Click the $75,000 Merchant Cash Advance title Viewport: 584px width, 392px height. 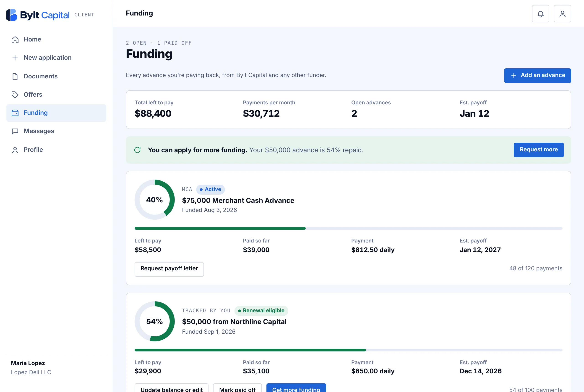pos(238,201)
